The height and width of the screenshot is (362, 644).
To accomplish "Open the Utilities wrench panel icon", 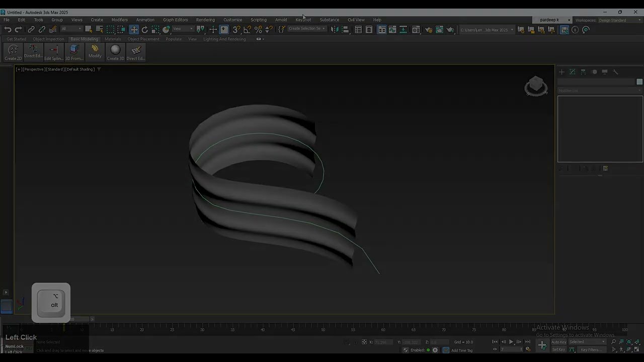I will coord(615,72).
